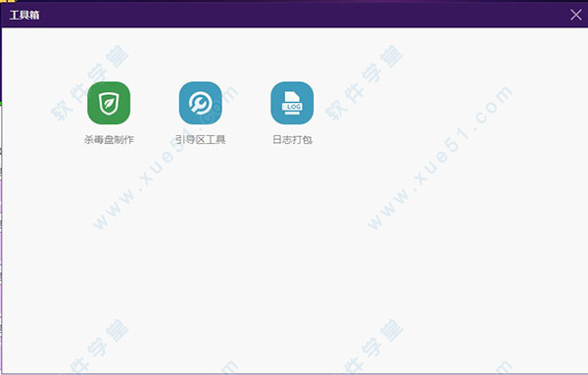Start antivirus rescue disk creation tool

109,103
